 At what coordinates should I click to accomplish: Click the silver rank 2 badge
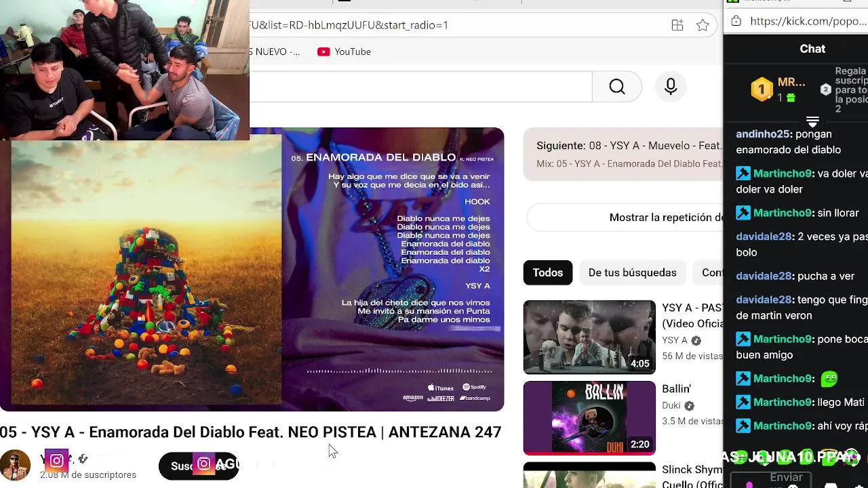825,89
